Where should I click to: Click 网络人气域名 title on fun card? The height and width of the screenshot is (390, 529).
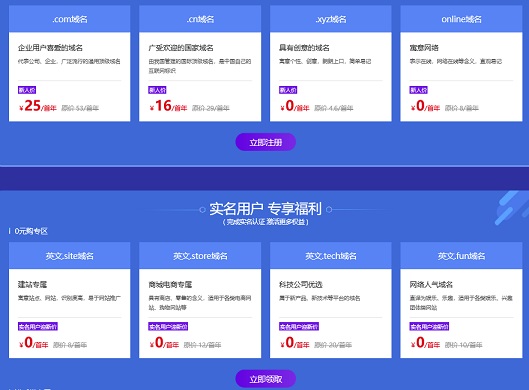(x=431, y=284)
